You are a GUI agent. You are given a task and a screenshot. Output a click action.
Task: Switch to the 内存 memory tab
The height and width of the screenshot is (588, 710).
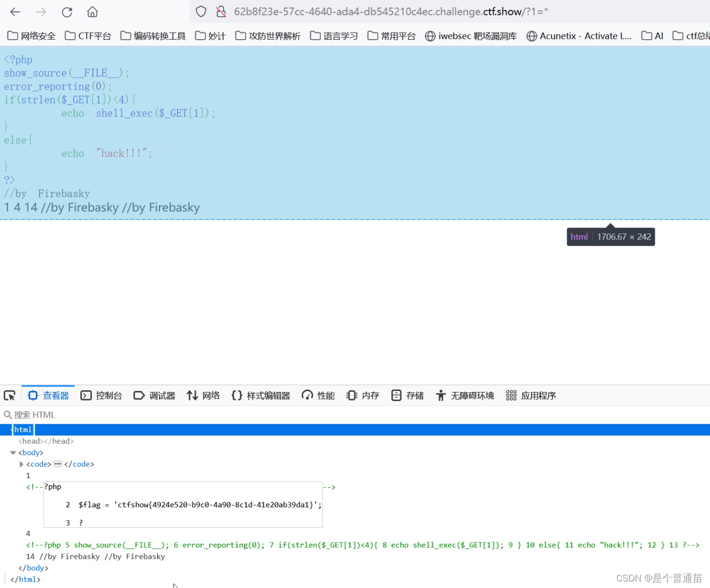(363, 396)
